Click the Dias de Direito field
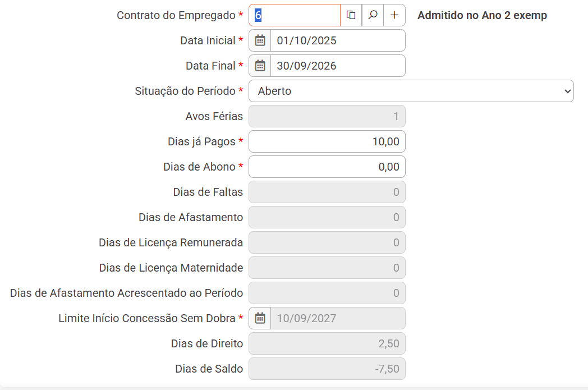Screen dimensions: 588x390 click(327, 343)
